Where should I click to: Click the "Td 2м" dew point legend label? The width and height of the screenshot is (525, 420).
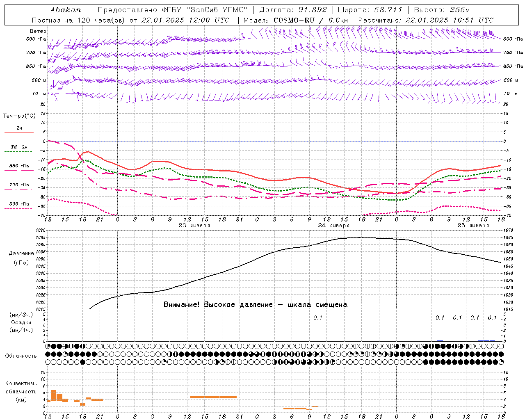19,147
